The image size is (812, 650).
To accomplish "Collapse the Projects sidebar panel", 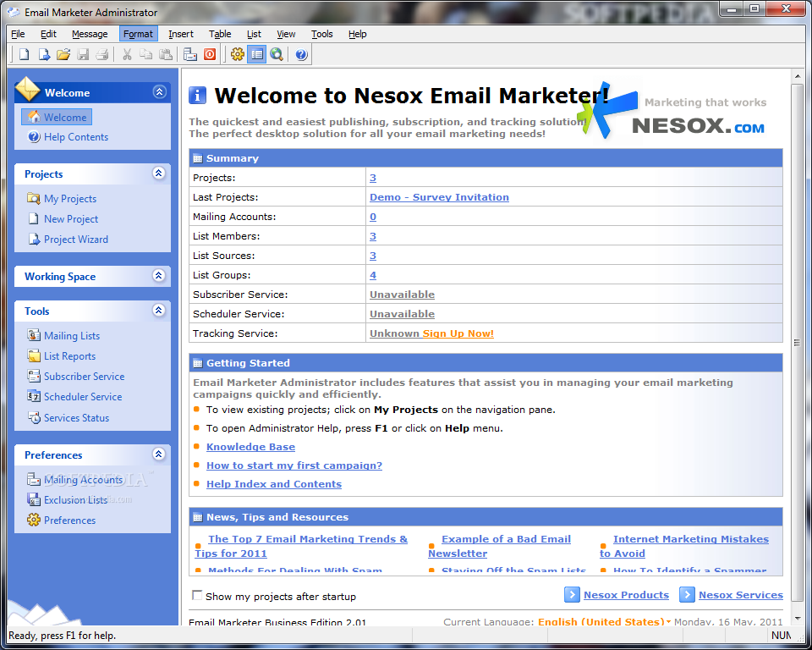I will pyautogui.click(x=158, y=174).
